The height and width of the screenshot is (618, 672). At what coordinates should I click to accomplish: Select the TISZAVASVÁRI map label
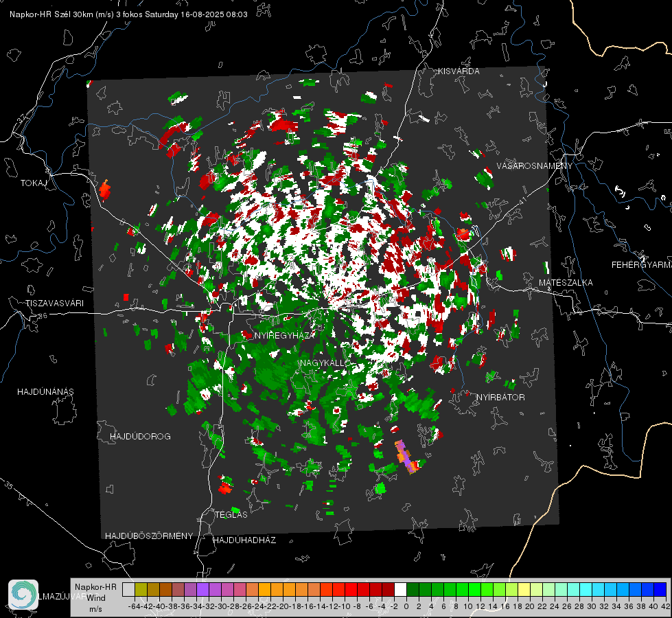coord(54,304)
